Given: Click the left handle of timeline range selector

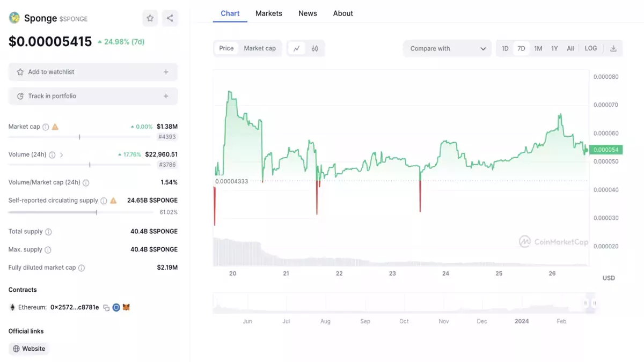Looking at the screenshot, I should [x=586, y=304].
